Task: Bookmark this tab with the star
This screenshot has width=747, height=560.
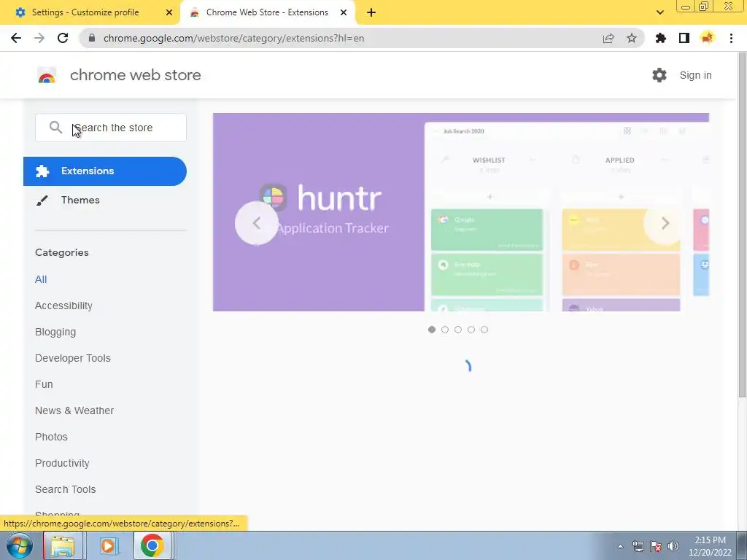Action: tap(632, 38)
